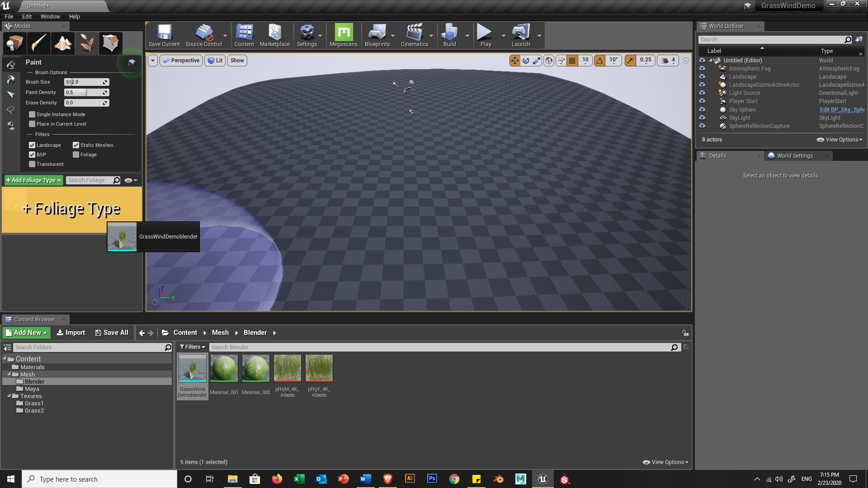Open Cinematics from the toolbar
This screenshot has height=488, width=868.
(x=414, y=35)
